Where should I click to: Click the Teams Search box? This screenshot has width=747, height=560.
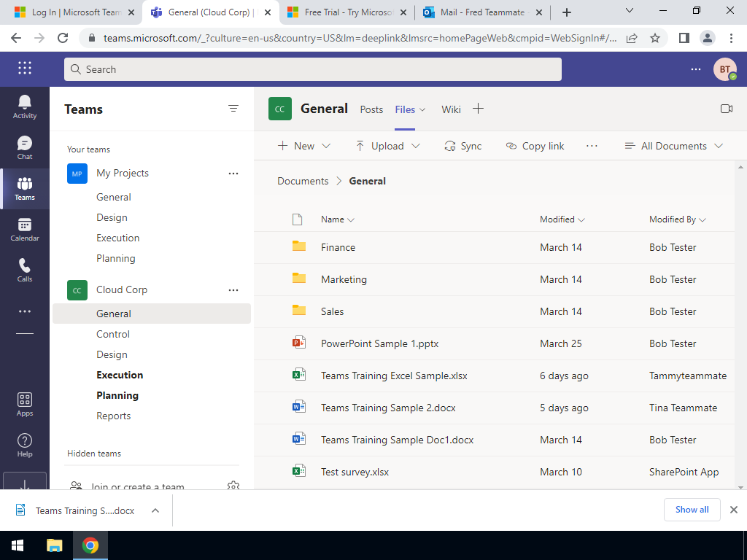[312, 69]
